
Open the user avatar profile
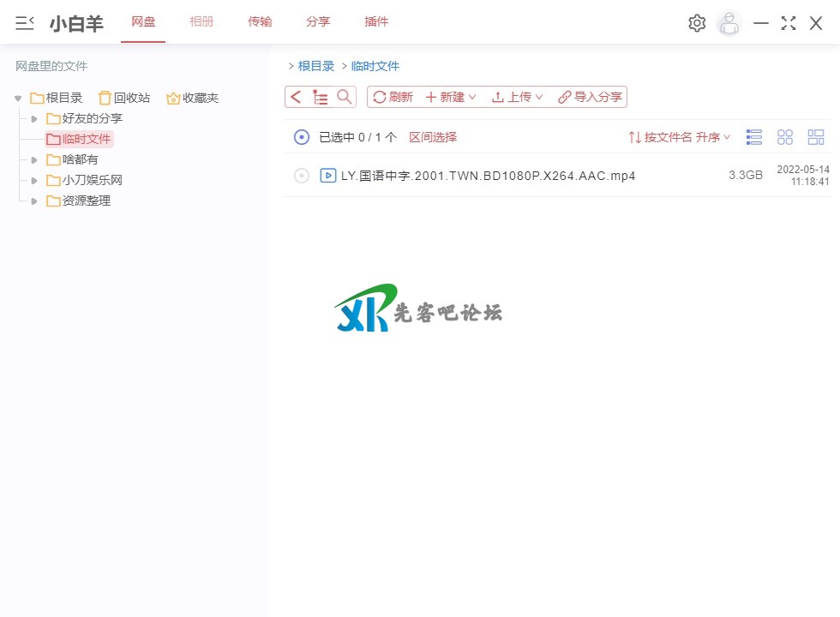(729, 23)
